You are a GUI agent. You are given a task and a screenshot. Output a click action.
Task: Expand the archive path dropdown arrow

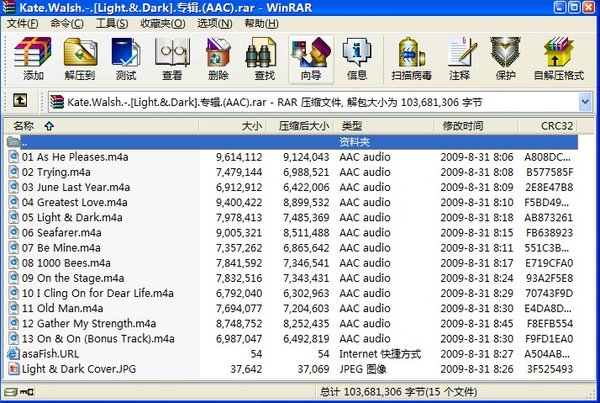click(585, 102)
